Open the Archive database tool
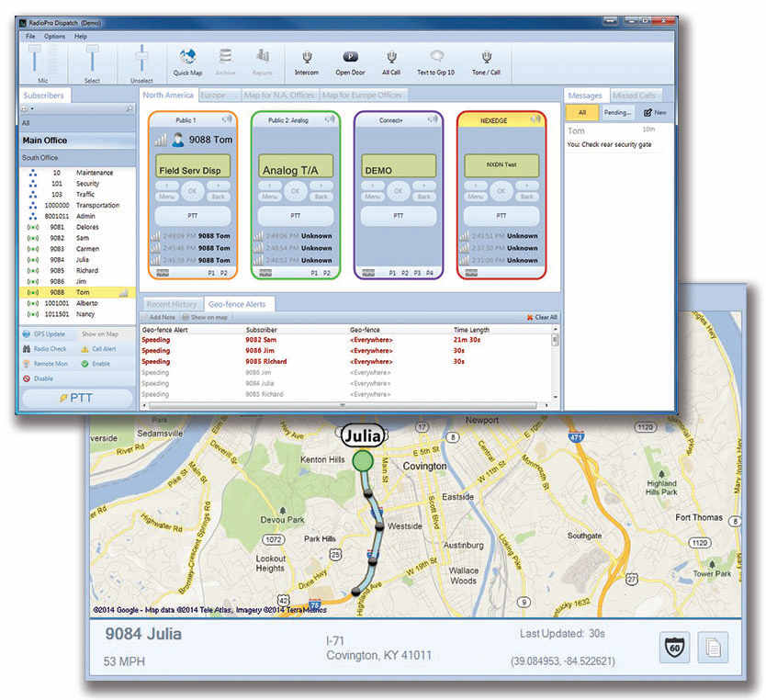 pos(225,62)
